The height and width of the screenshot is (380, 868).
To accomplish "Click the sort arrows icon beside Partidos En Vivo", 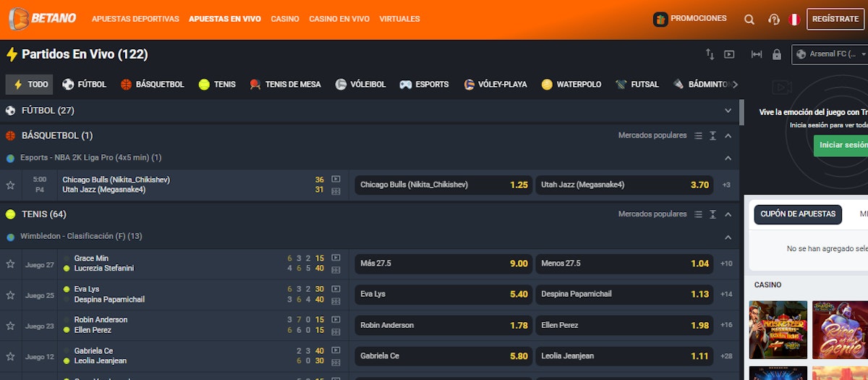I will coord(710,54).
